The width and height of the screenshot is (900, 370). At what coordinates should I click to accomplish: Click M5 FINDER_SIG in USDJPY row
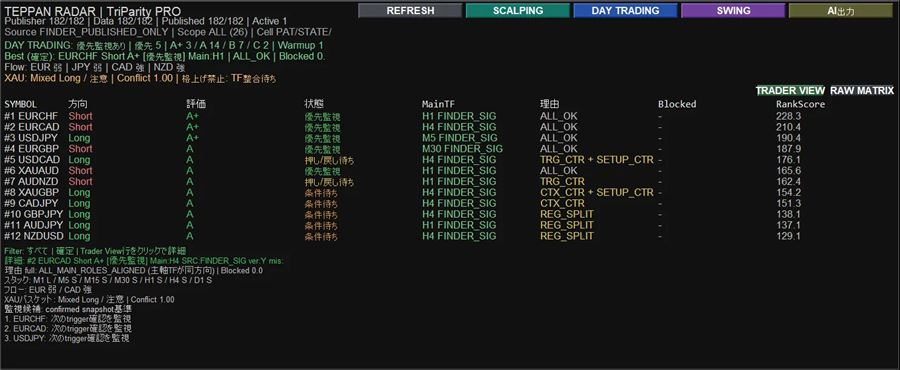point(459,138)
